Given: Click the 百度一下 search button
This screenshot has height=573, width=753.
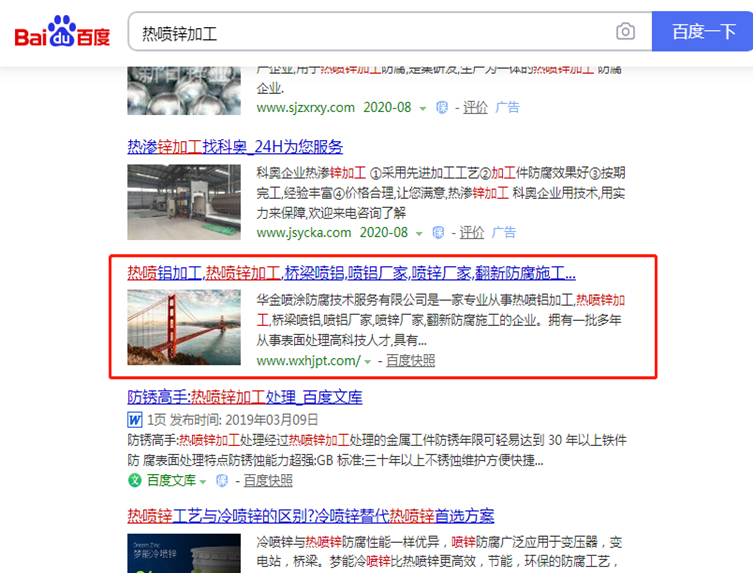Looking at the screenshot, I should pyautogui.click(x=702, y=32).
